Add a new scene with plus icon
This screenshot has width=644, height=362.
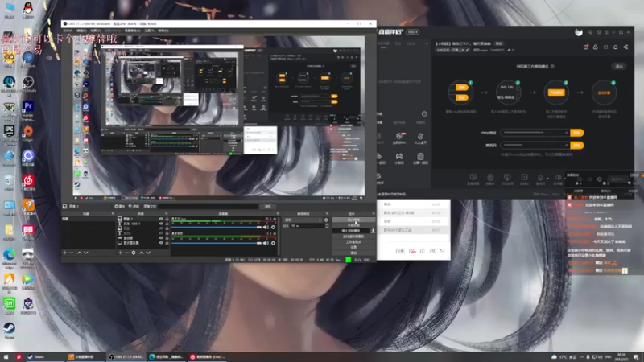coord(64,253)
